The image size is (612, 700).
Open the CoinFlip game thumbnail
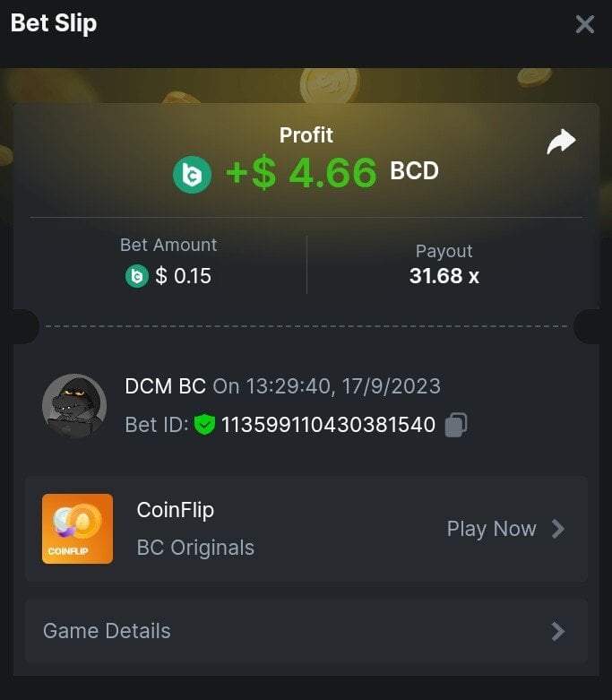click(x=77, y=529)
